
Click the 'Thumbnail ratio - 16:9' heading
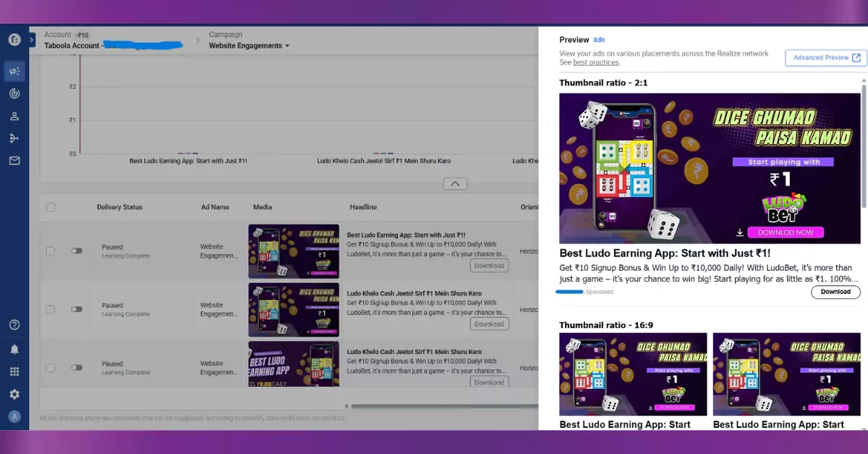(606, 325)
